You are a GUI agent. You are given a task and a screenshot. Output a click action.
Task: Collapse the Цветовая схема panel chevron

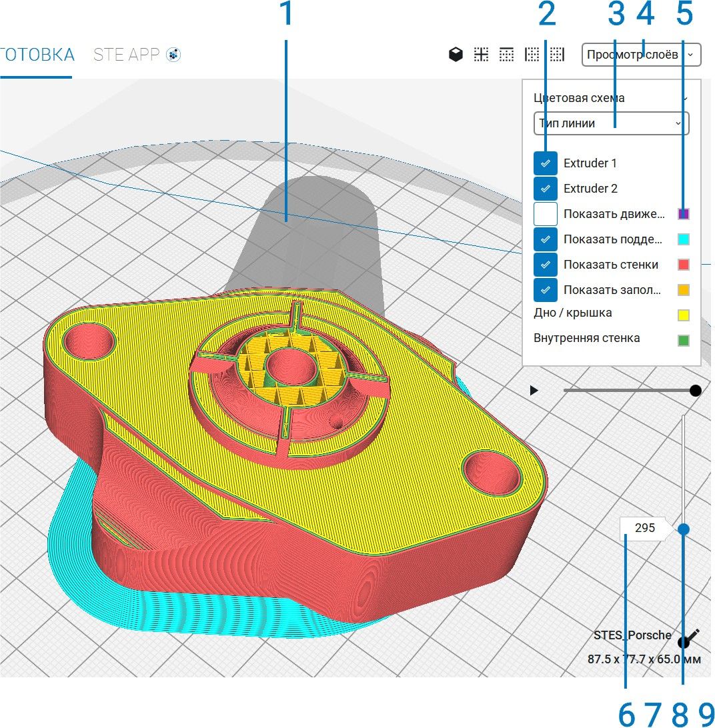click(x=685, y=99)
